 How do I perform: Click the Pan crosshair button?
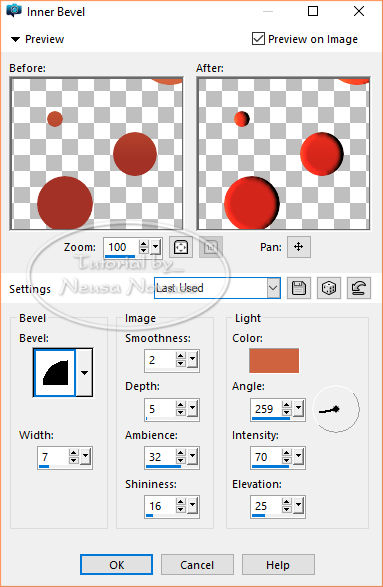tap(299, 247)
